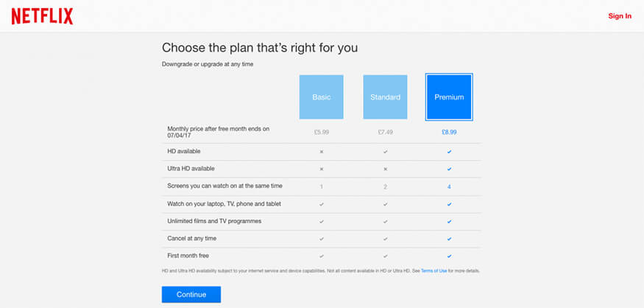Select the Standard plan tile

click(385, 97)
